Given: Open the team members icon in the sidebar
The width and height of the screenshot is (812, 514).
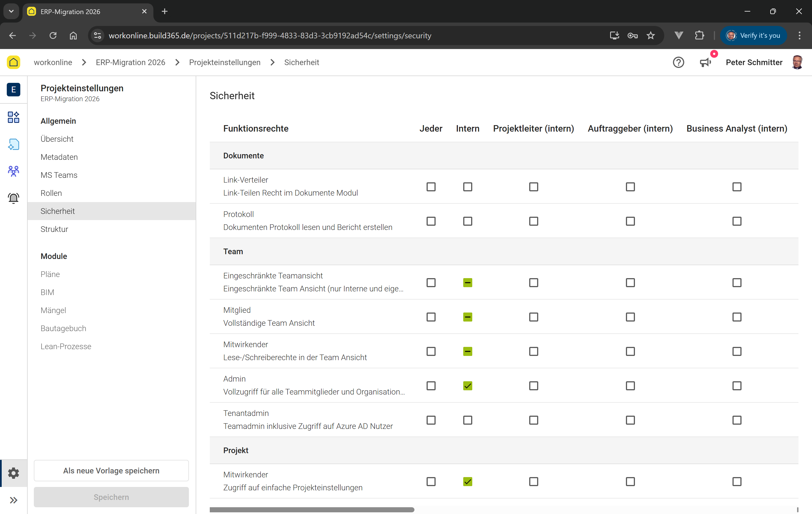Looking at the screenshot, I should pos(14,171).
